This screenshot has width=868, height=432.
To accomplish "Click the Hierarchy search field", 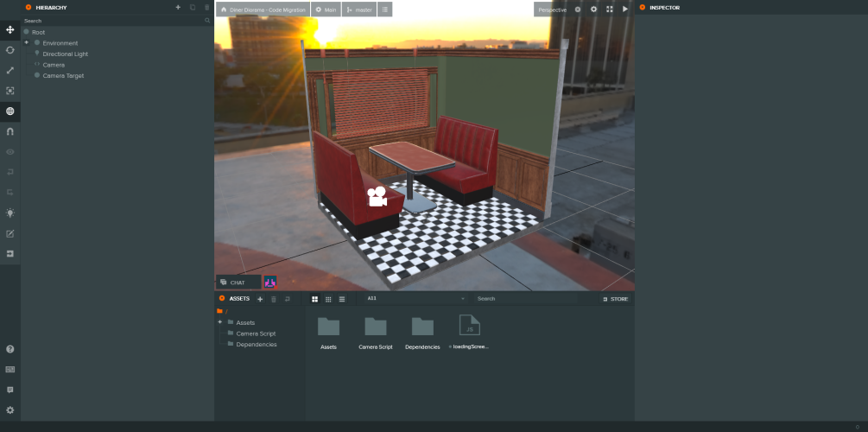I will (x=112, y=20).
